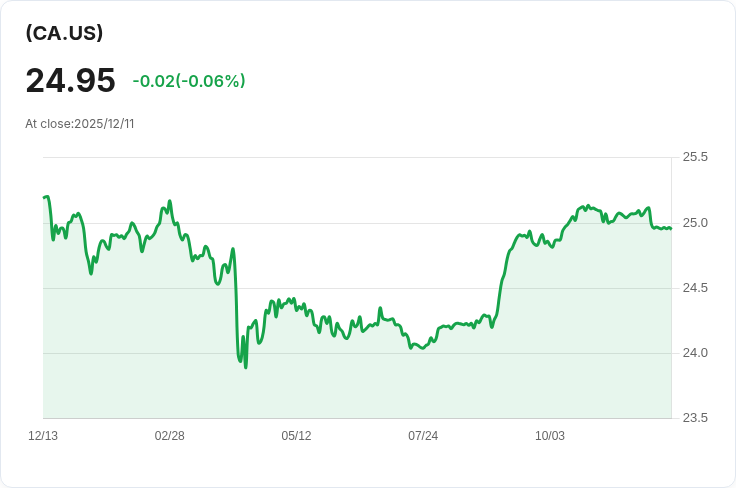Screen dimensions: 736x488
Task: Click the 24.0 y-axis value
Action: pos(695,353)
